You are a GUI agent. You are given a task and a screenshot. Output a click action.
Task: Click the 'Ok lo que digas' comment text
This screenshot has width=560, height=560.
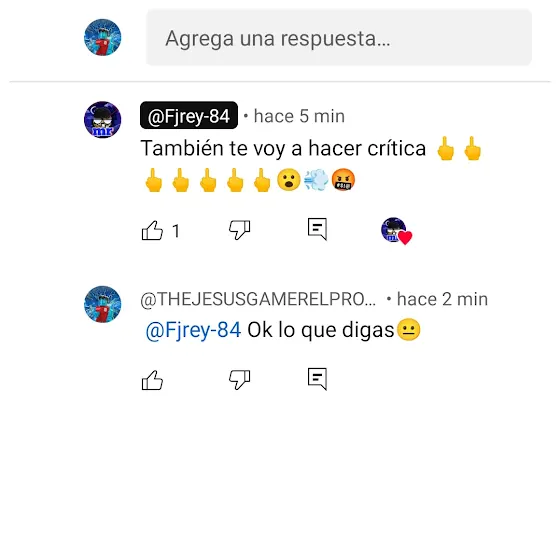(321, 330)
